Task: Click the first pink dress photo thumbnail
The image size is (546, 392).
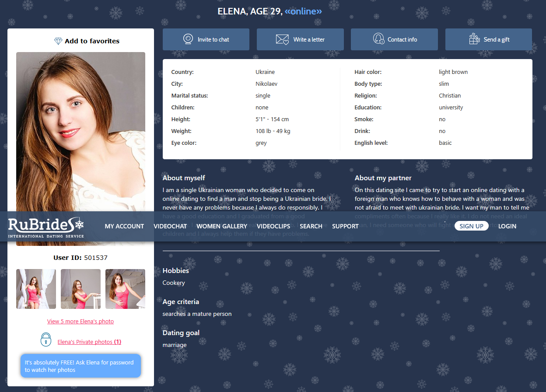Action: [36, 289]
